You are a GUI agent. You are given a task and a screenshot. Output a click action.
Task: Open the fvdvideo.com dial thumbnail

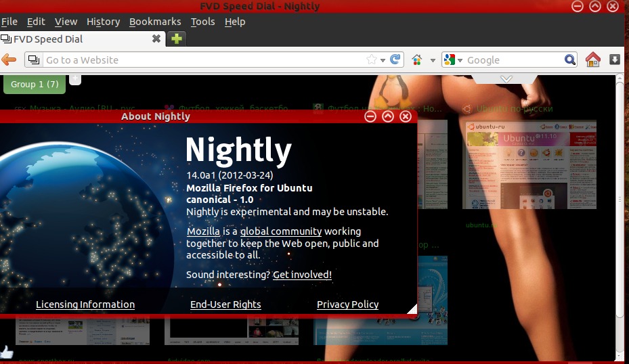[232, 332]
